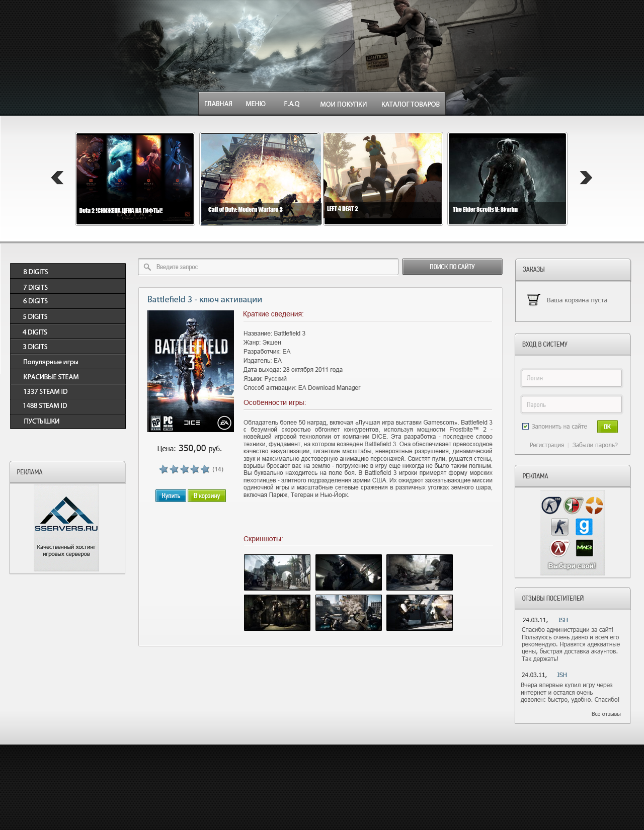Click into the Пароль field
Screen dimensions: 644x830
click(572, 404)
